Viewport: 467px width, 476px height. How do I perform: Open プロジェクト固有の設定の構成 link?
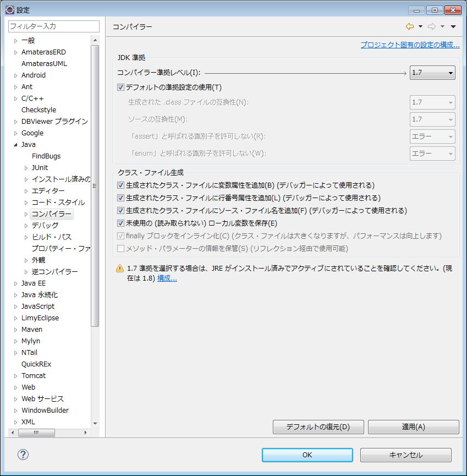pos(410,45)
